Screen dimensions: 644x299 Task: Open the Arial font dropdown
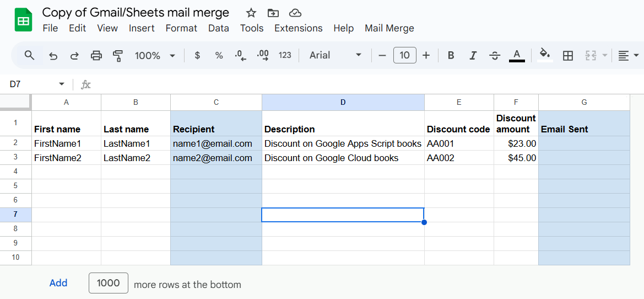(x=335, y=56)
